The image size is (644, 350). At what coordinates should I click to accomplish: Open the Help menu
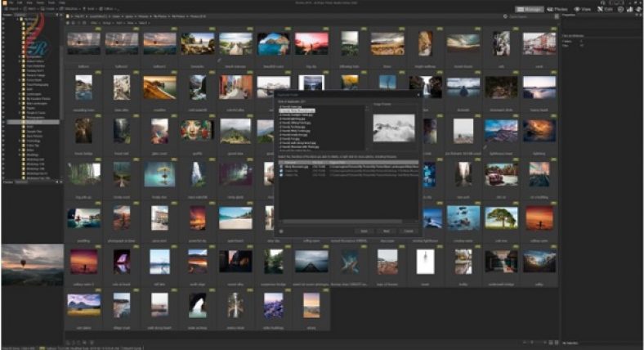coord(62,2)
